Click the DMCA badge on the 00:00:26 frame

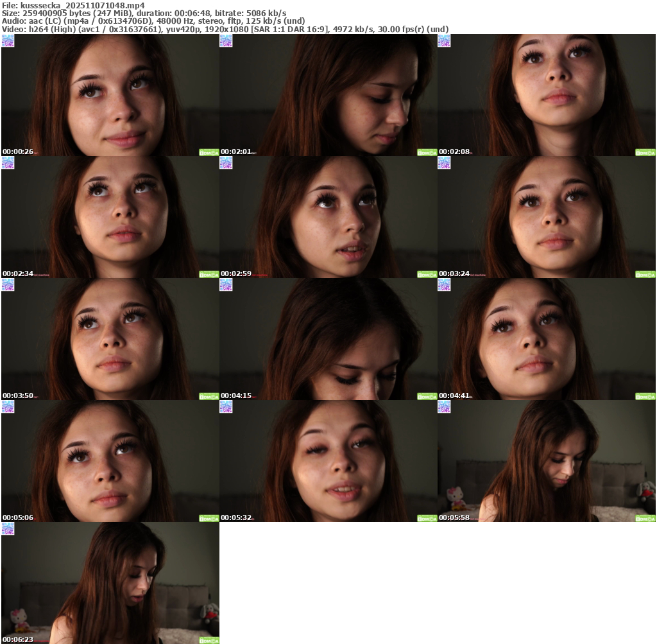coord(209,152)
